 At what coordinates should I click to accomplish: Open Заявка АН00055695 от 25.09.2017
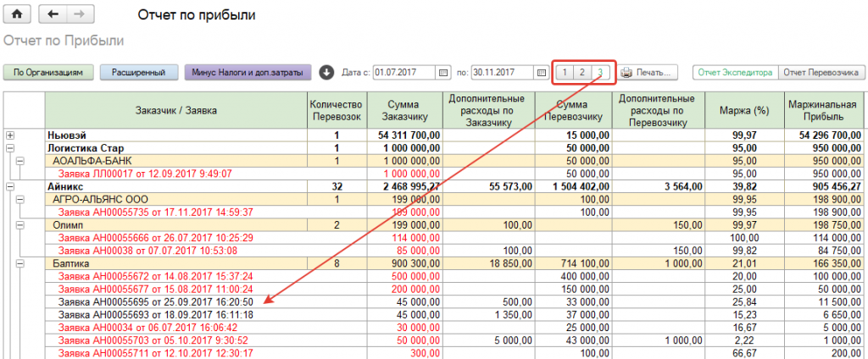pos(156,302)
